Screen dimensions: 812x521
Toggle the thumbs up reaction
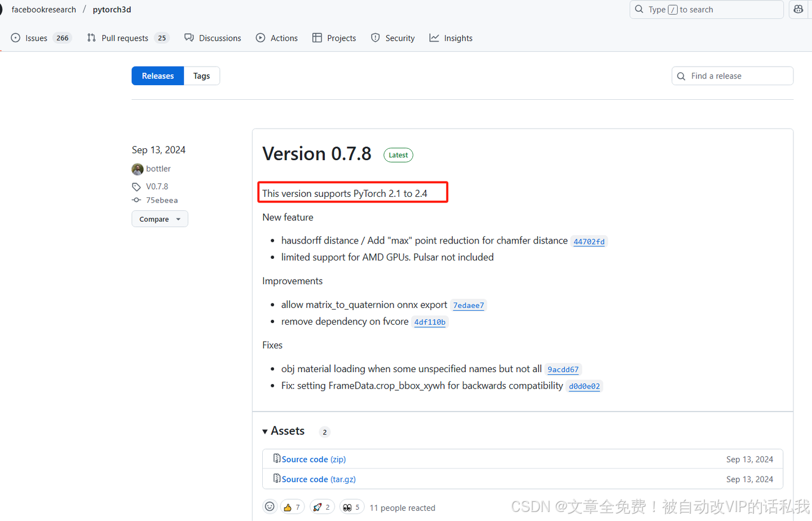pyautogui.click(x=292, y=507)
